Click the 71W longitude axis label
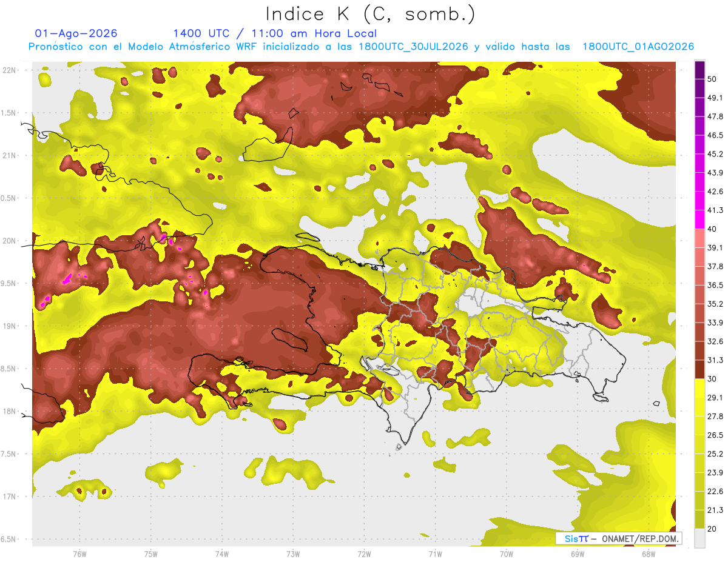This screenshot has width=728, height=562. pos(436,554)
